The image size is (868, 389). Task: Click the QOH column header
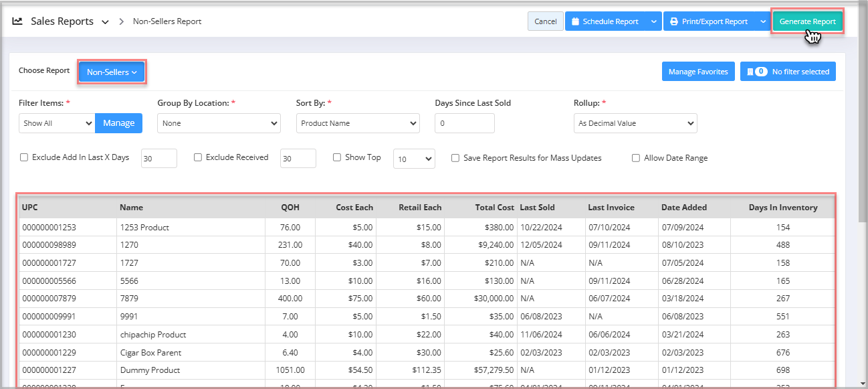tap(290, 208)
